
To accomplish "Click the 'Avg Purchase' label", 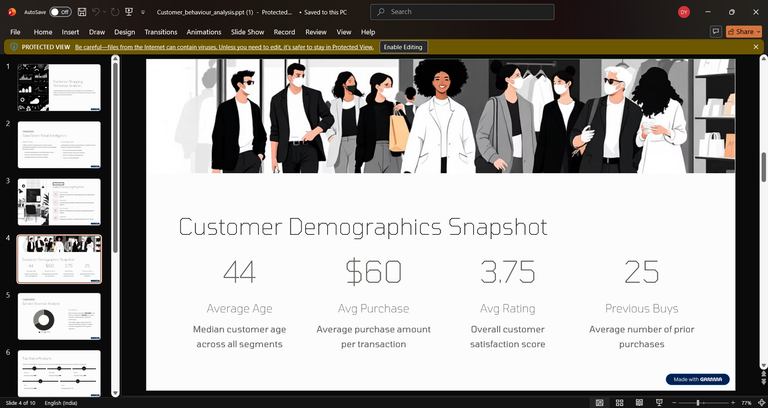I will click(374, 309).
